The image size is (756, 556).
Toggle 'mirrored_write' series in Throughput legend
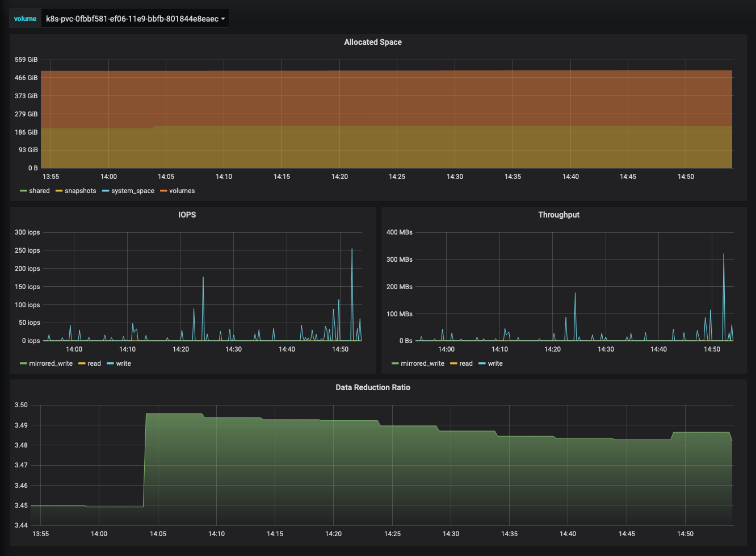coord(423,363)
